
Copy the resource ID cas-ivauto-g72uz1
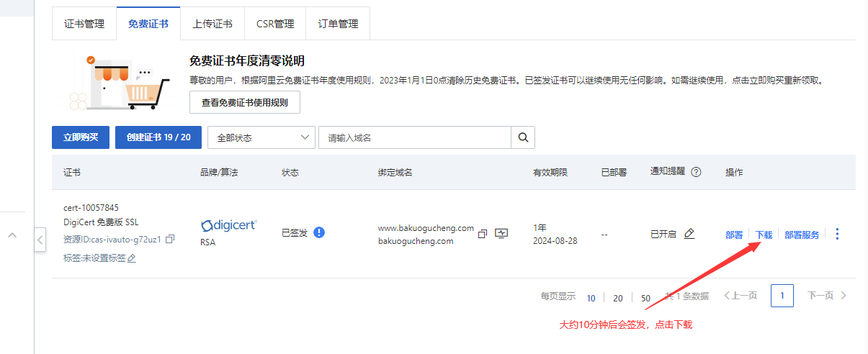170,239
